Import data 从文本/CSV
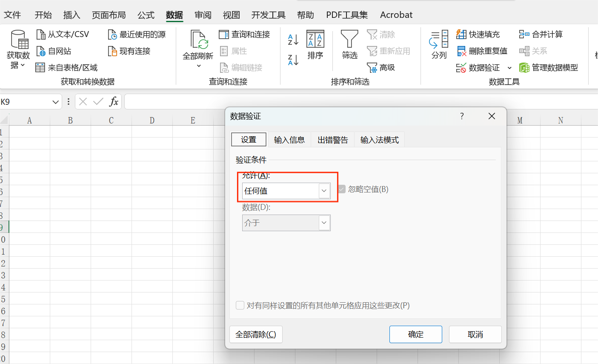This screenshot has width=598, height=364. click(63, 34)
